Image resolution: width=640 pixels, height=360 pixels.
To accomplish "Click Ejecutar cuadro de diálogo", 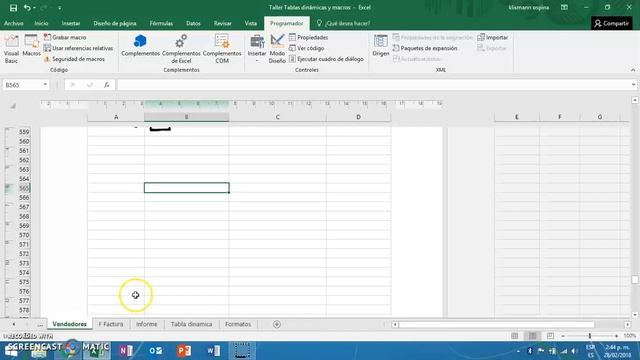I will point(326,59).
